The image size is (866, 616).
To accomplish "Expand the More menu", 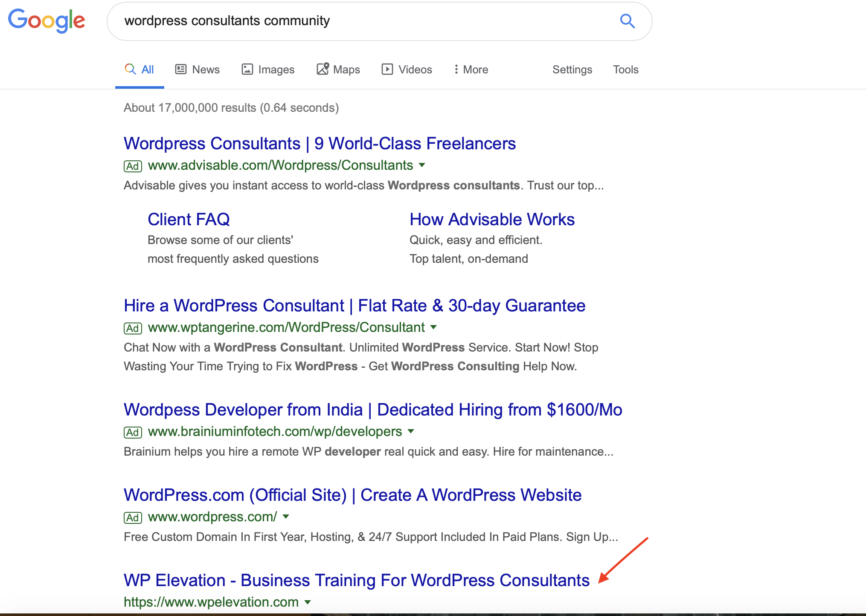I will click(471, 70).
